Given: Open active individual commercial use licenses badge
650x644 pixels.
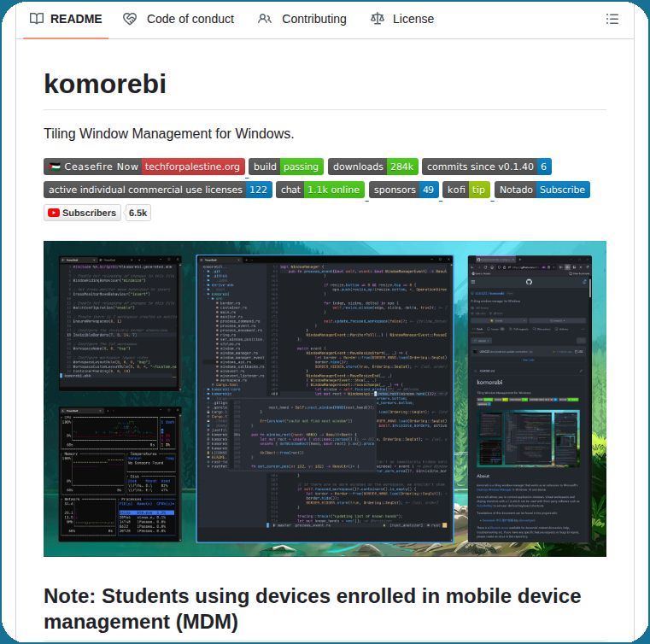Looking at the screenshot, I should tap(158, 190).
